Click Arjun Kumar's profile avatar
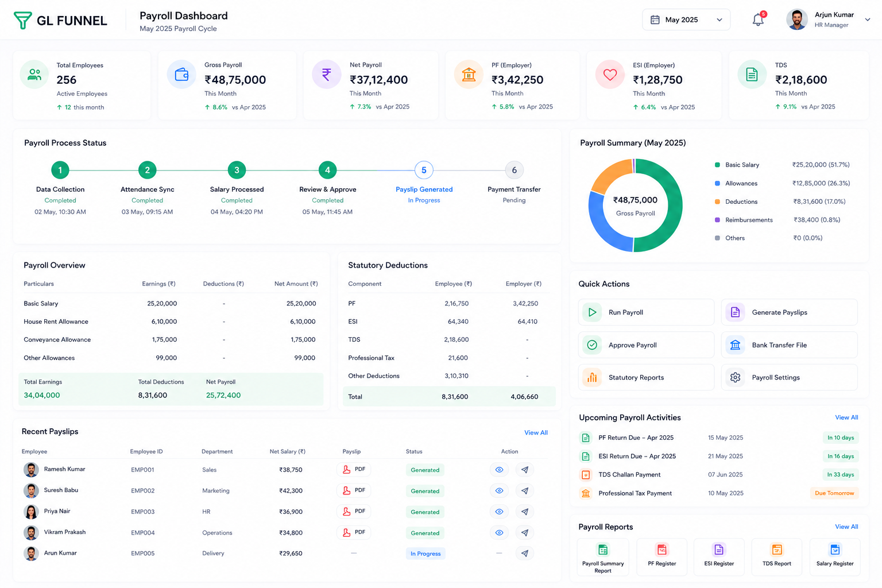The height and width of the screenshot is (588, 882). tap(797, 20)
